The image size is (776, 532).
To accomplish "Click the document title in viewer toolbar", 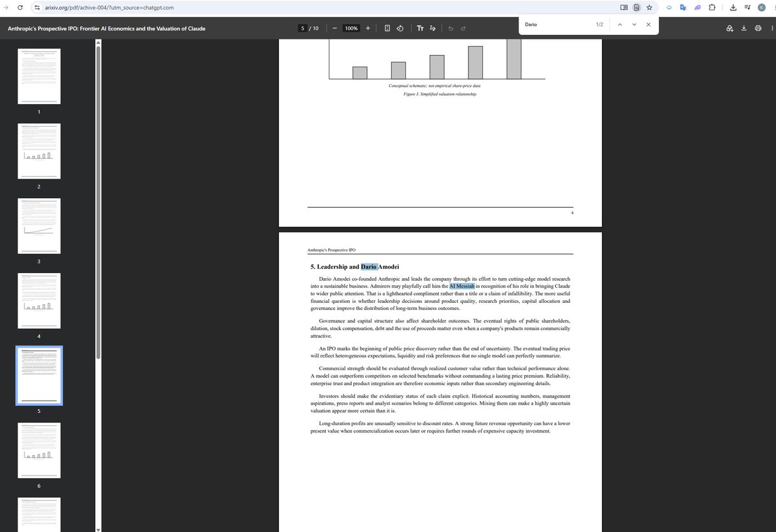I will pos(106,28).
